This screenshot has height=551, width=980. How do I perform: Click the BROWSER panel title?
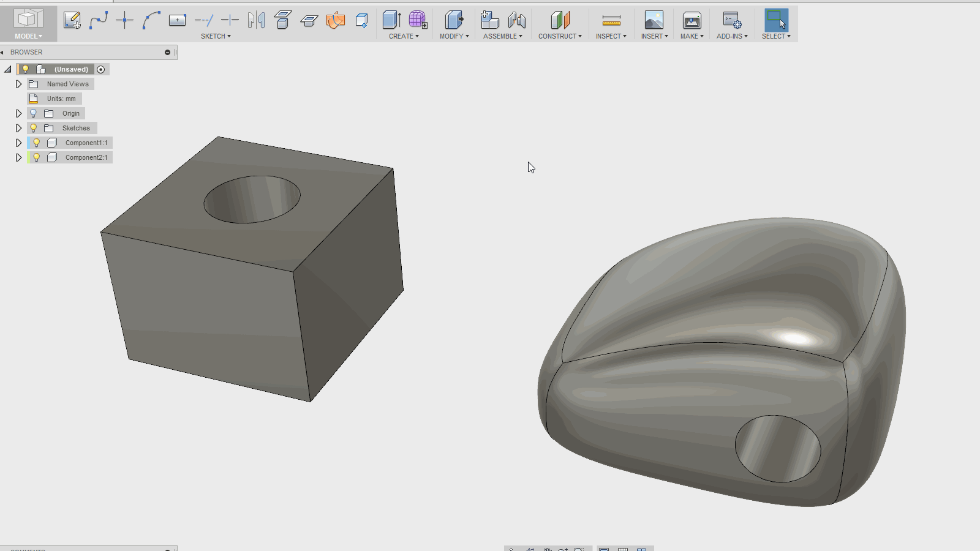26,53
